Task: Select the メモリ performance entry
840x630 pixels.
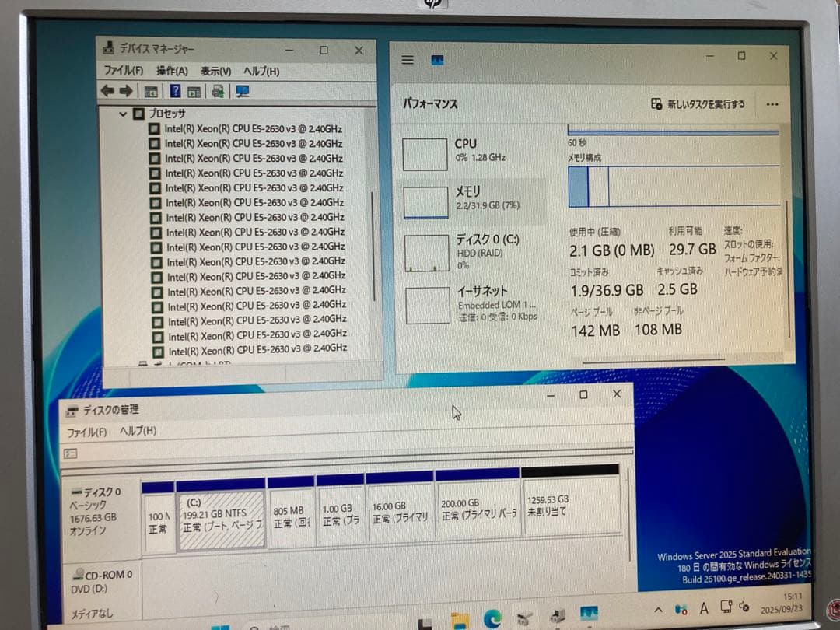Action: (x=474, y=201)
